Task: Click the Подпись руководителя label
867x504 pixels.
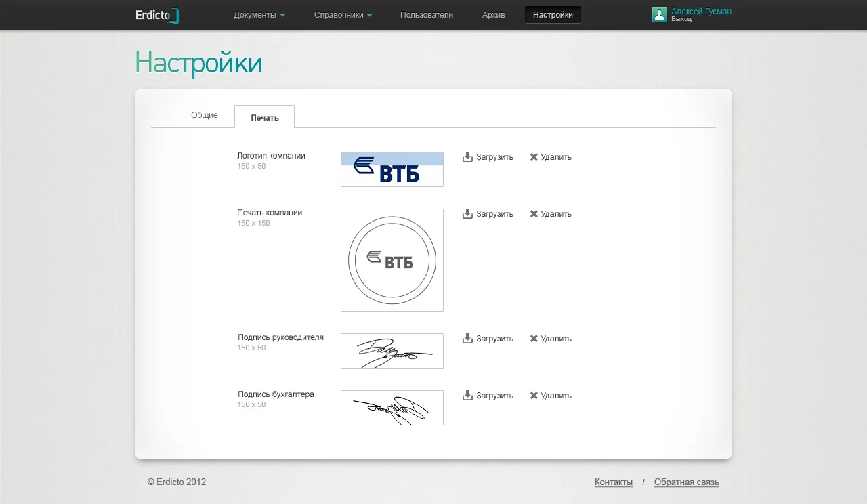Action: 280,337
